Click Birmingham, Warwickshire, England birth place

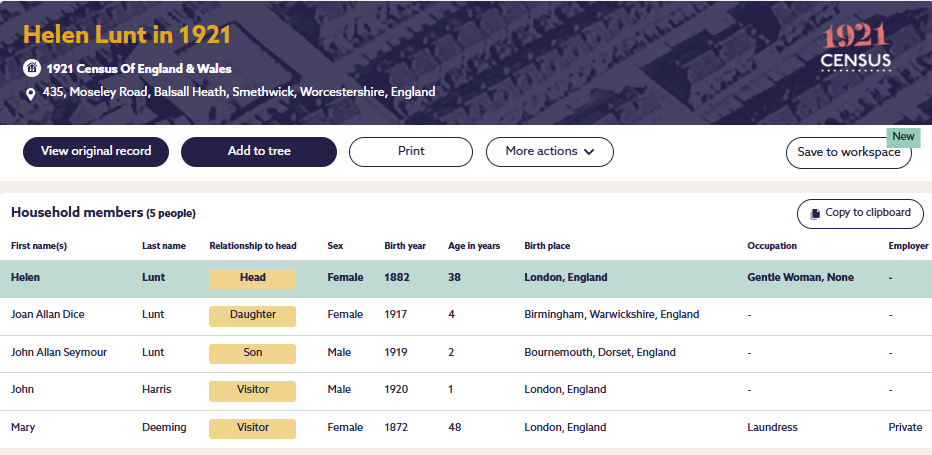tap(612, 315)
